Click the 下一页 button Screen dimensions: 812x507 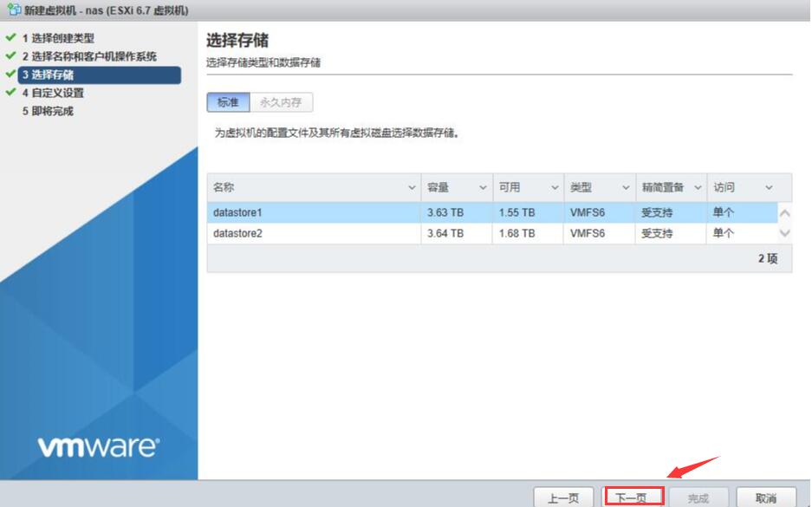[x=633, y=497]
